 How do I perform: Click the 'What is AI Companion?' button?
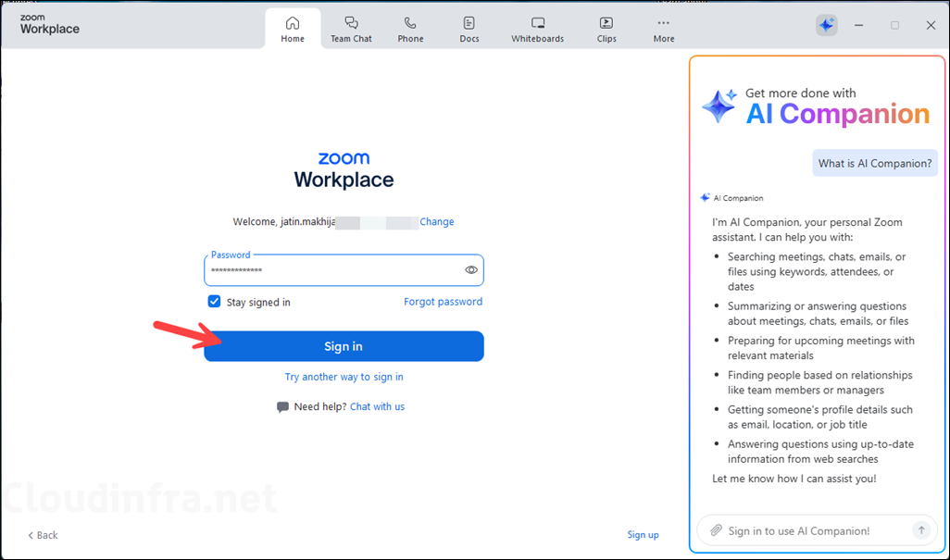[874, 162]
